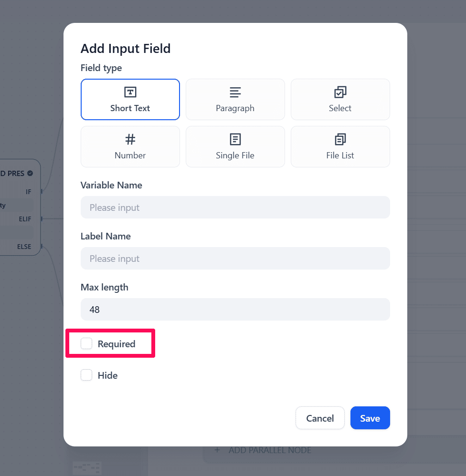Viewport: 466px width, 476px height.
Task: Tick the Hide checkbox
Action: tap(86, 375)
